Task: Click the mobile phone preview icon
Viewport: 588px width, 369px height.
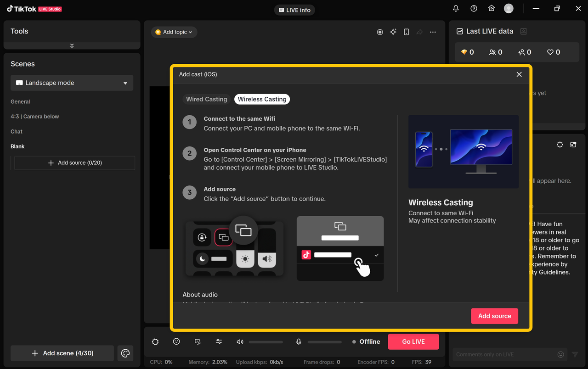Action: pyautogui.click(x=406, y=32)
